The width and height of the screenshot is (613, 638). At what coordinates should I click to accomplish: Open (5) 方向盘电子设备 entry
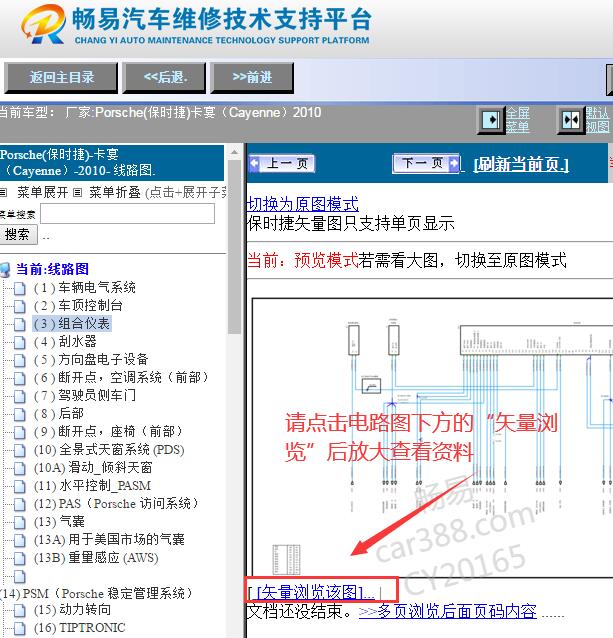(x=91, y=359)
